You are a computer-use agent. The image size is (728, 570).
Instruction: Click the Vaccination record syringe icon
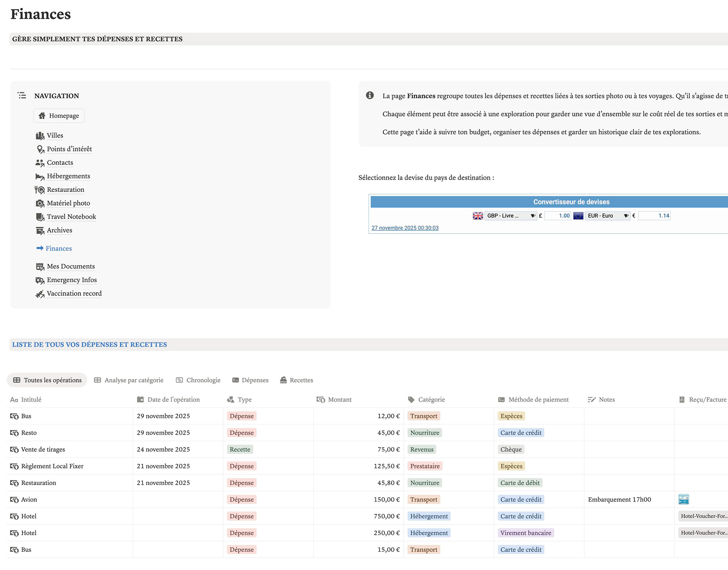(x=40, y=294)
